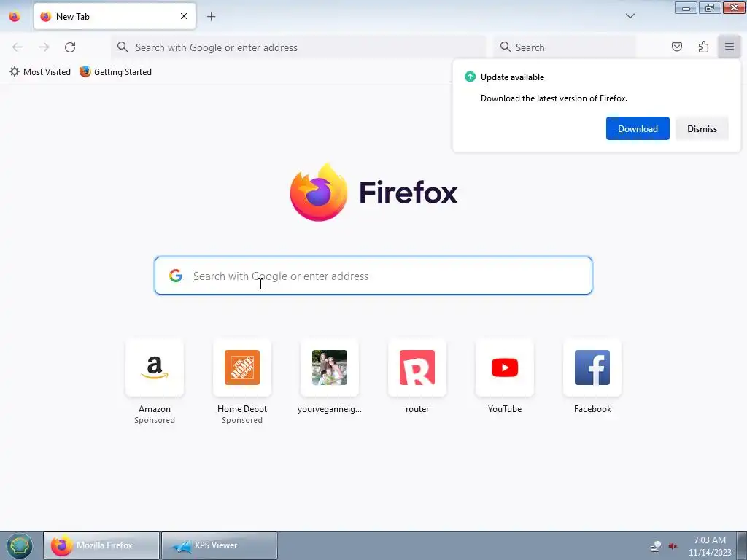Open the taskbar clock showing 7:03 AM
Image resolution: width=747 pixels, height=560 pixels.
709,545
